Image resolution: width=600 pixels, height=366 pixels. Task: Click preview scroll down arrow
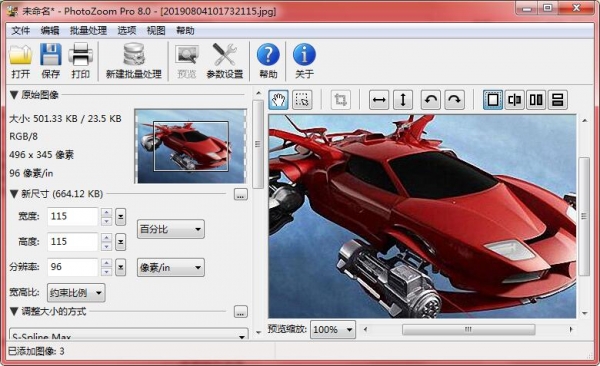[584, 313]
